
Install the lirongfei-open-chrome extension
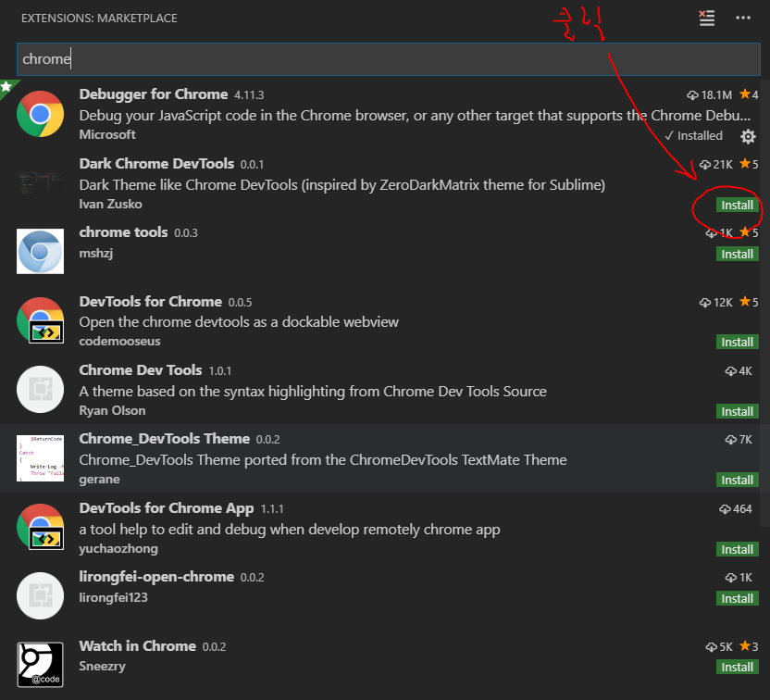click(737, 598)
